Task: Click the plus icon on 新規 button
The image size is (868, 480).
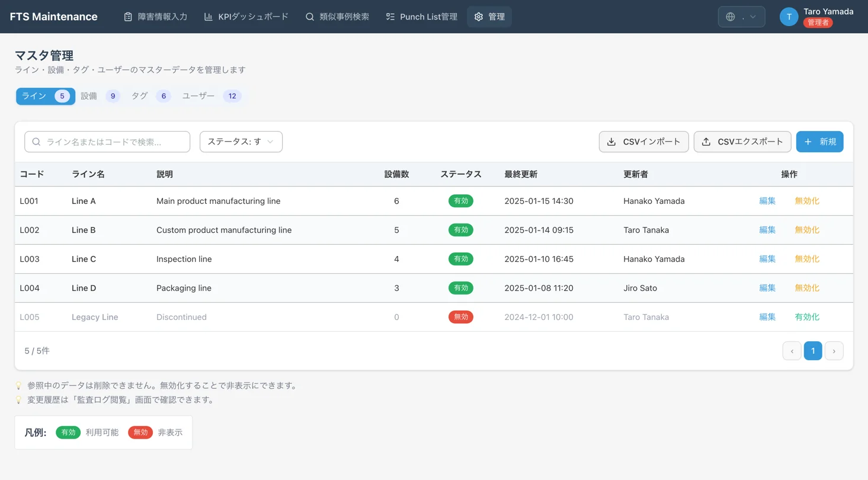Action: click(x=808, y=142)
